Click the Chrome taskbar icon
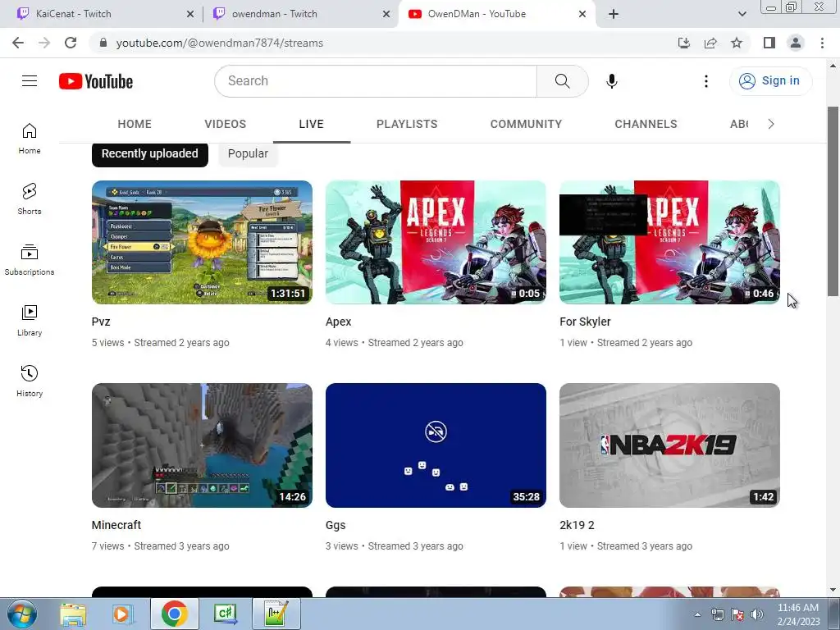 tap(174, 614)
